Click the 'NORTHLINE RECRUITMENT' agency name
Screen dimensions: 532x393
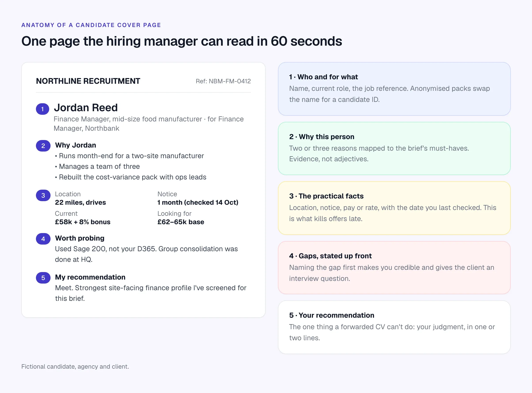88,81
